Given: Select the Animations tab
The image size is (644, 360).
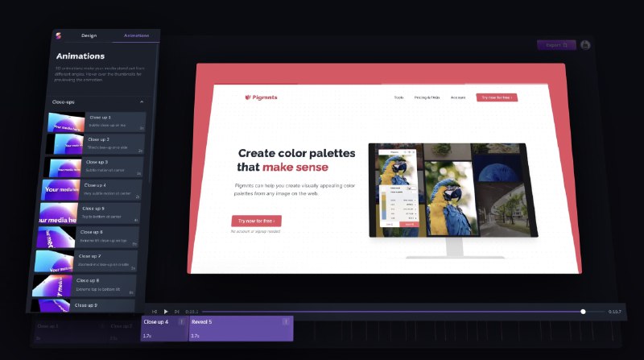Looking at the screenshot, I should (x=136, y=36).
